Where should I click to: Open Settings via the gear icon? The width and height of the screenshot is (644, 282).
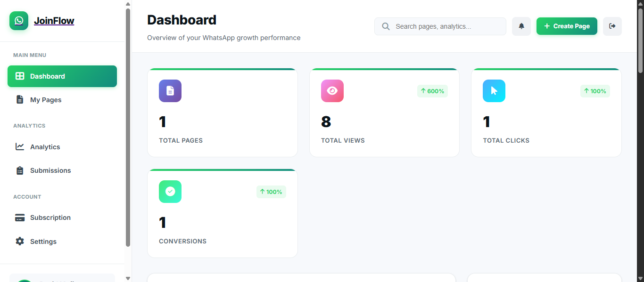(x=19, y=241)
